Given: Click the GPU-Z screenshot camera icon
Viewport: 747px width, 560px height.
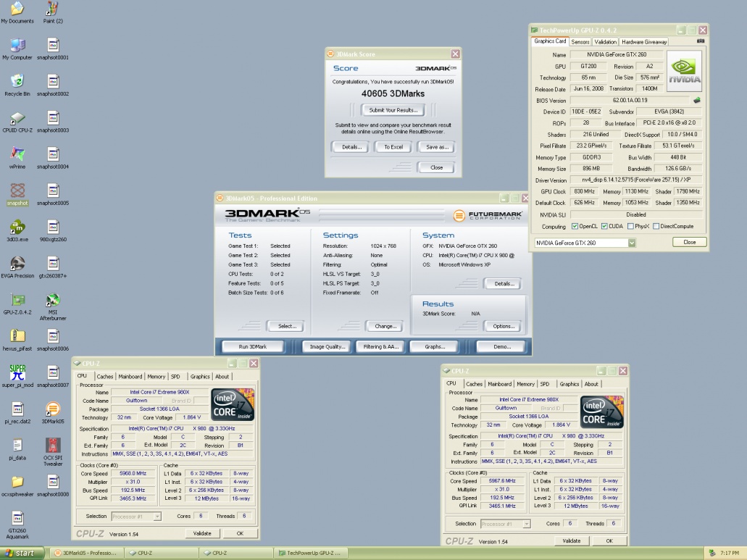Looking at the screenshot, I should point(700,41).
